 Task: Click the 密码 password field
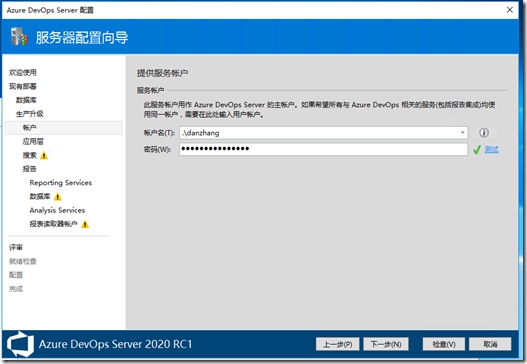point(323,149)
